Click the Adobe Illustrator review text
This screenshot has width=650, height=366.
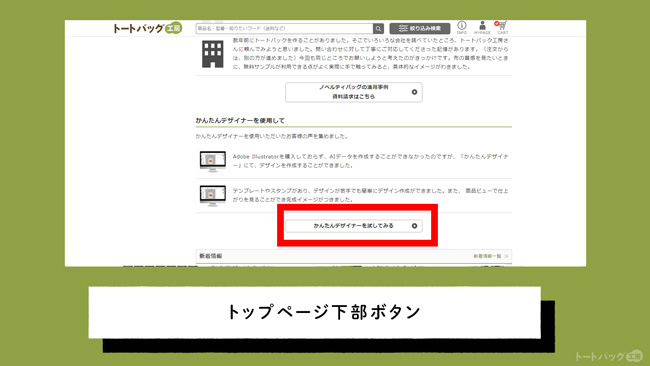click(x=370, y=161)
